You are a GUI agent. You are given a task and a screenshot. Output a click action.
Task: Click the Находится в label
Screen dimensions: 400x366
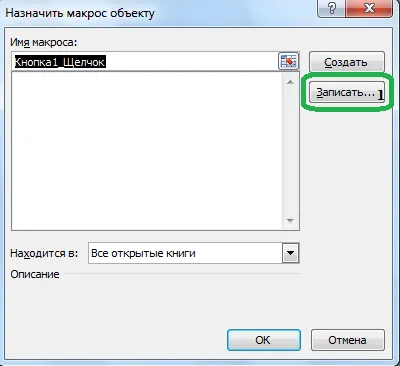coord(44,253)
